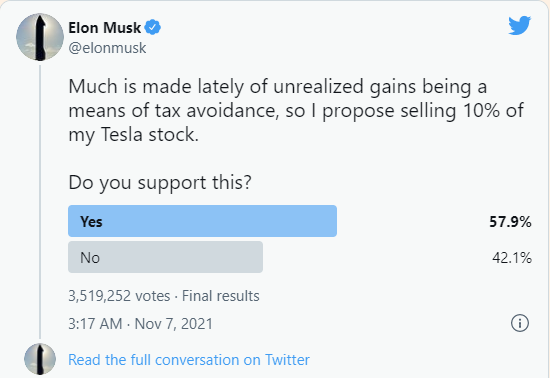550x378 pixels.
Task: Click the blue verified badge icon
Action: click(153, 27)
